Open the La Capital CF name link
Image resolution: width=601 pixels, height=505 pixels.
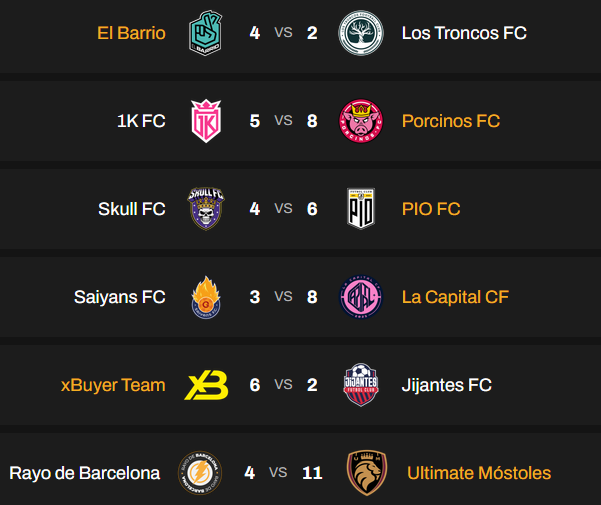pos(455,297)
